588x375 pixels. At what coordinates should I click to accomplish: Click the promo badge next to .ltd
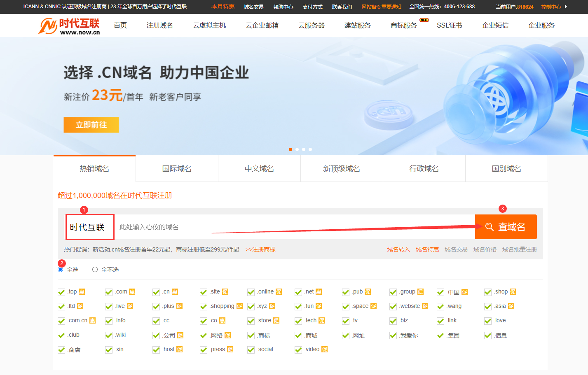click(x=80, y=306)
